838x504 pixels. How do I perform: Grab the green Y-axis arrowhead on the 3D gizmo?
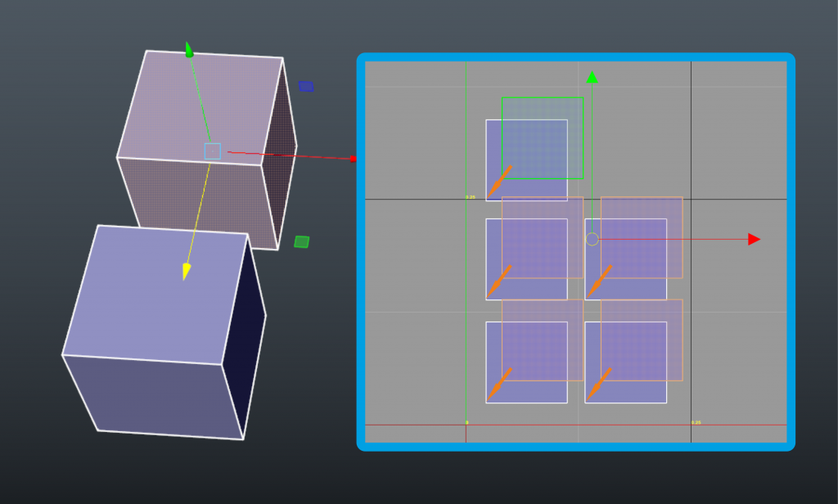coord(189,49)
